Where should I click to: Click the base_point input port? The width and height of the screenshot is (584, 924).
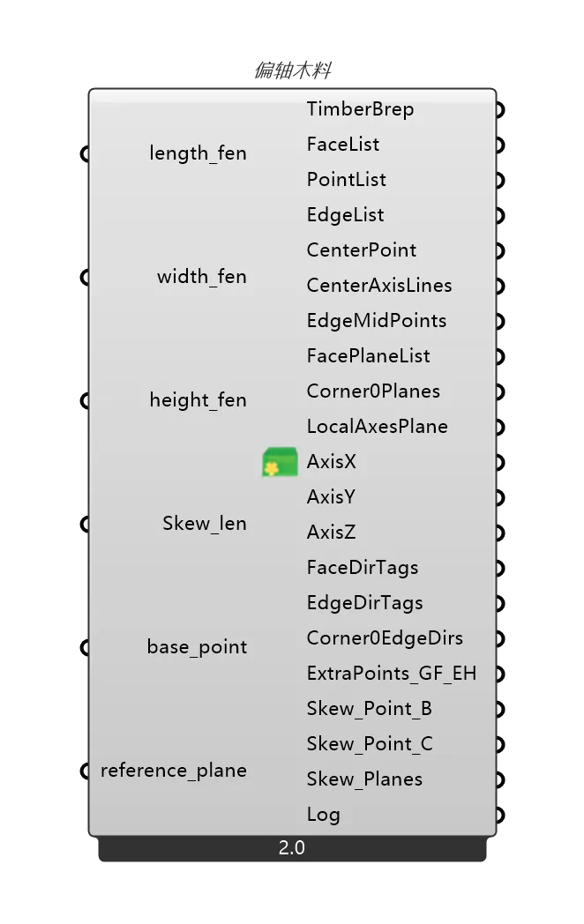tap(86, 646)
